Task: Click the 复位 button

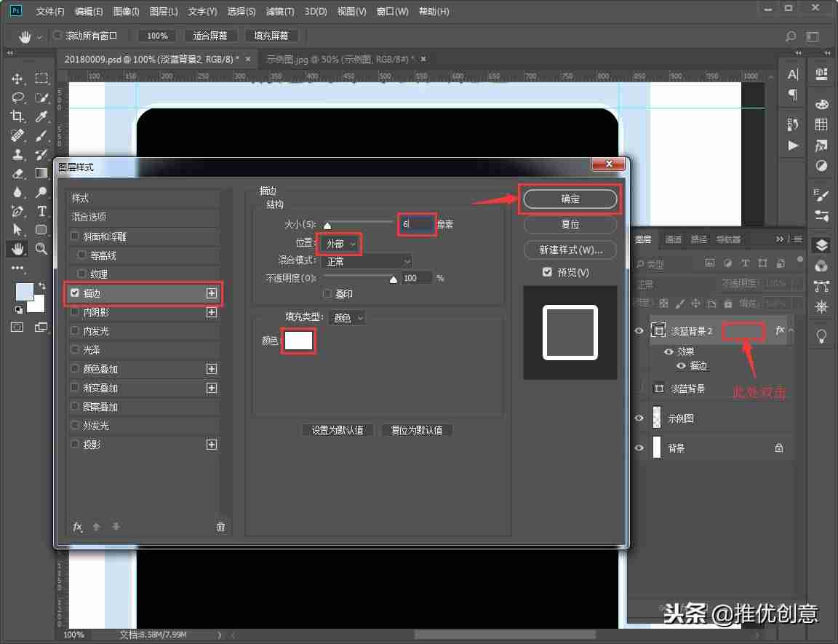Action: click(570, 224)
